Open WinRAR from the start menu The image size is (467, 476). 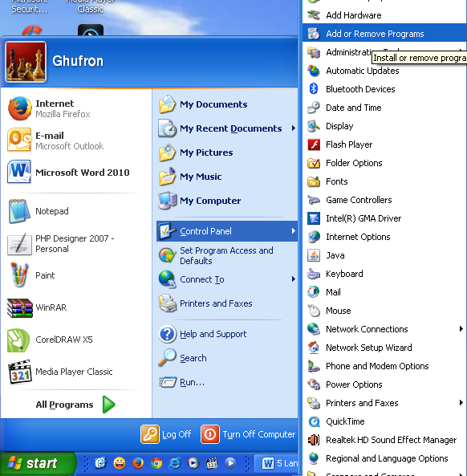[76, 307]
